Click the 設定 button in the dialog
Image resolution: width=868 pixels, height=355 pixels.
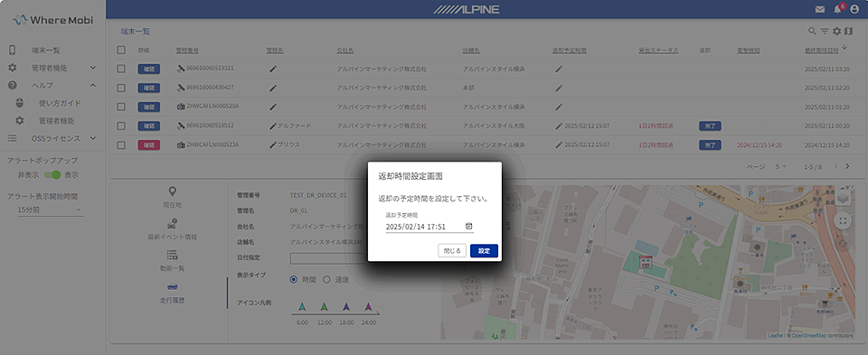click(484, 250)
